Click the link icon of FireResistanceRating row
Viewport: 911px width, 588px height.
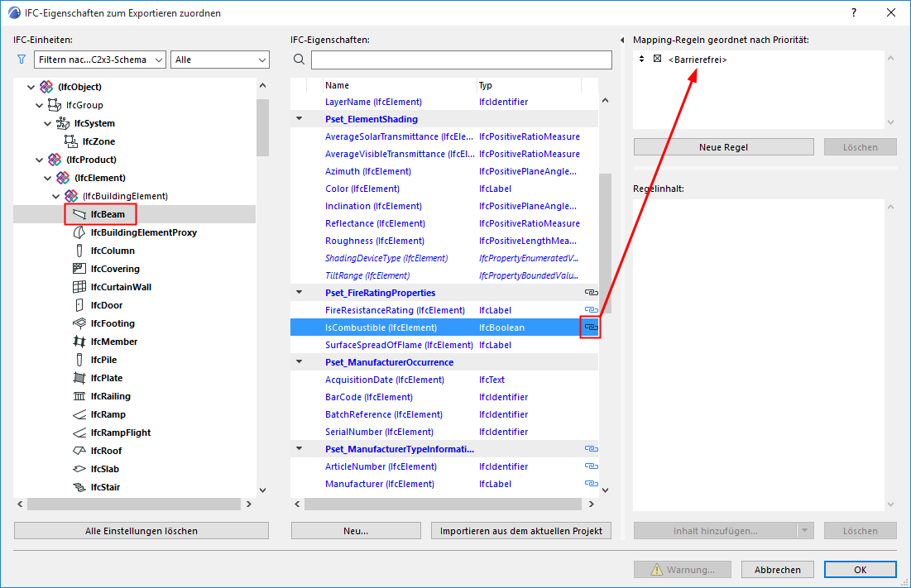pyautogui.click(x=591, y=310)
